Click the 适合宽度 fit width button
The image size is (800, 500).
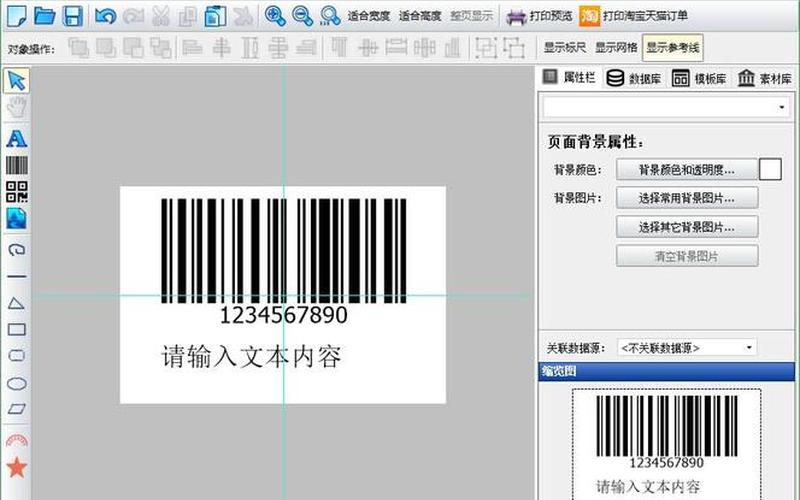point(369,16)
